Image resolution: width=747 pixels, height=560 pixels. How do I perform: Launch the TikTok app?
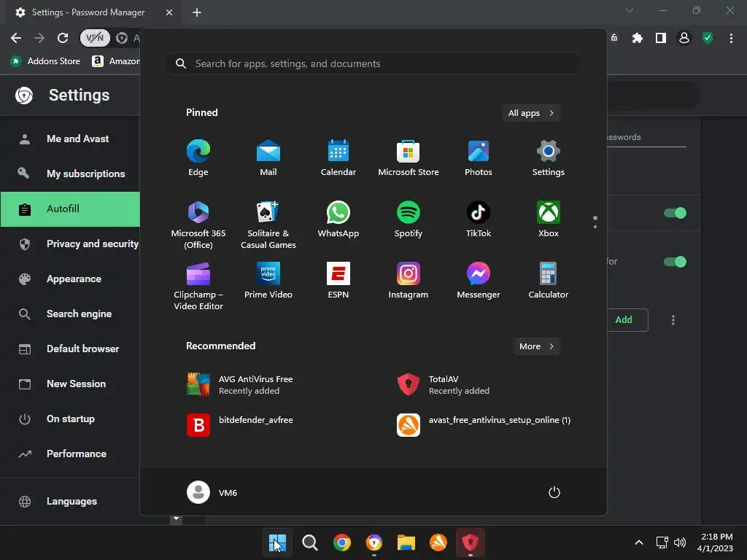479,219
